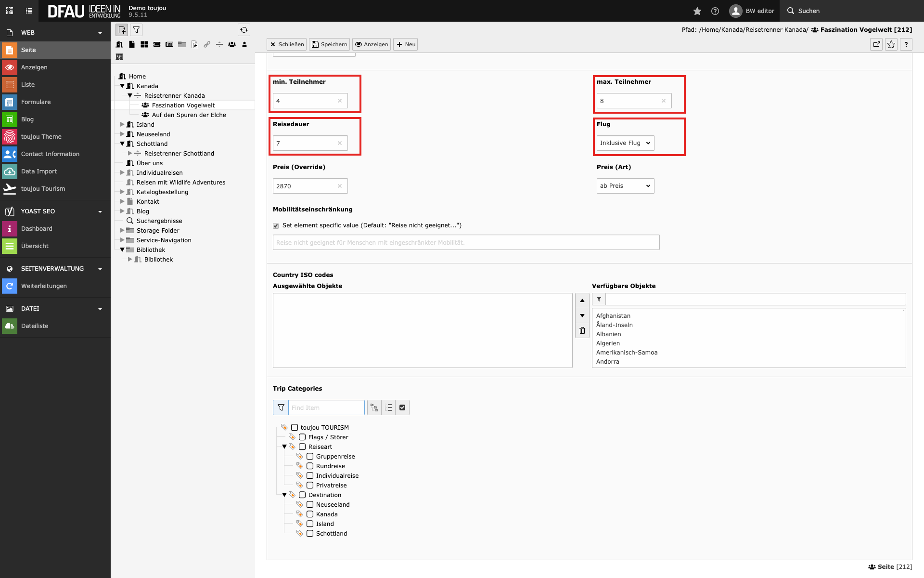Toggle the Mobilitätseinschränkung specific value checkbox
The height and width of the screenshot is (578, 924).
276,226
